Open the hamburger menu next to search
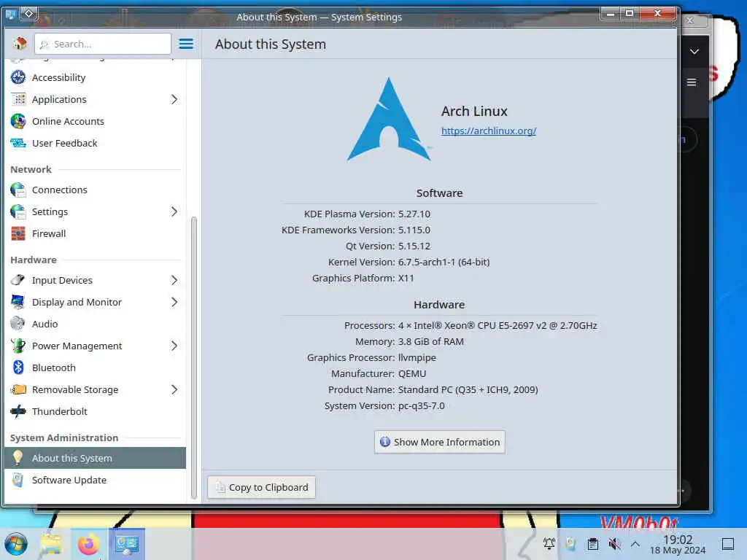This screenshot has height=560, width=747. 186,44
